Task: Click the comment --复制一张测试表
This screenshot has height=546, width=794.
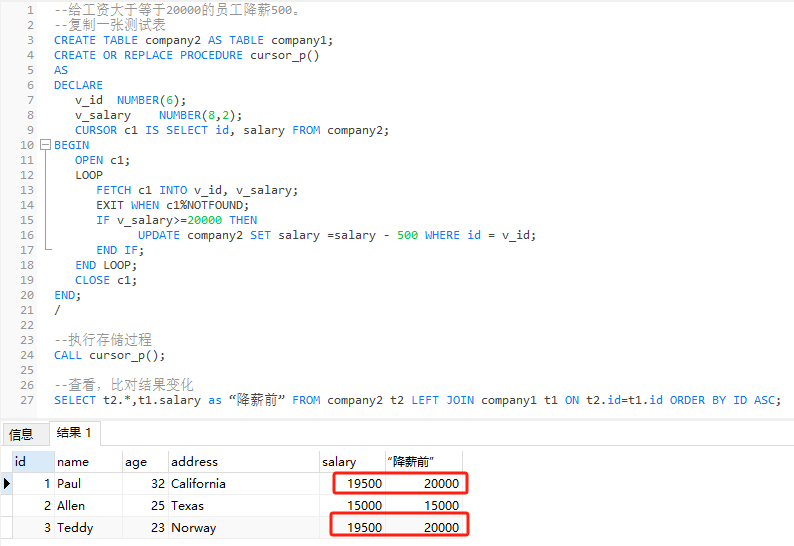Action: click(x=110, y=25)
